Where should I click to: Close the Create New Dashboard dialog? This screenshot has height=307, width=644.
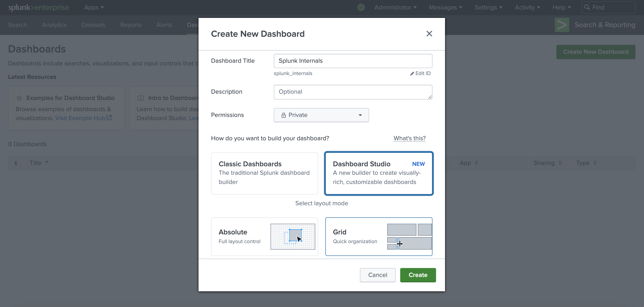point(429,33)
